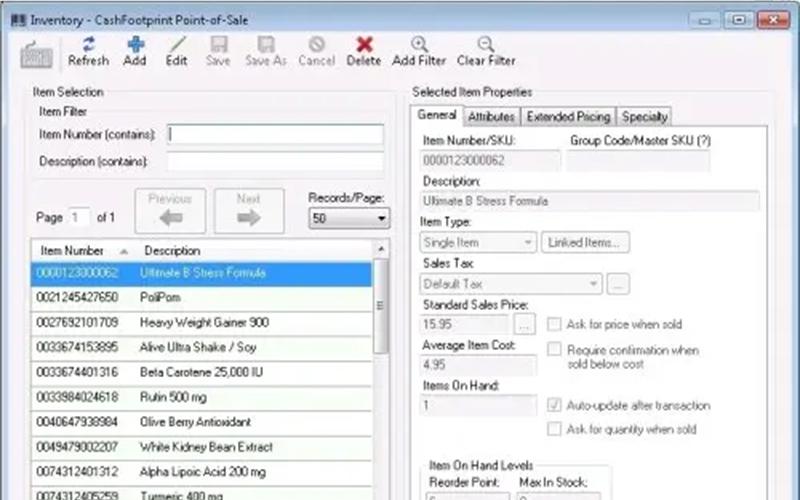Image resolution: width=800 pixels, height=500 pixels.
Task: Click the item list scrollbar thumb
Action: tap(380, 306)
